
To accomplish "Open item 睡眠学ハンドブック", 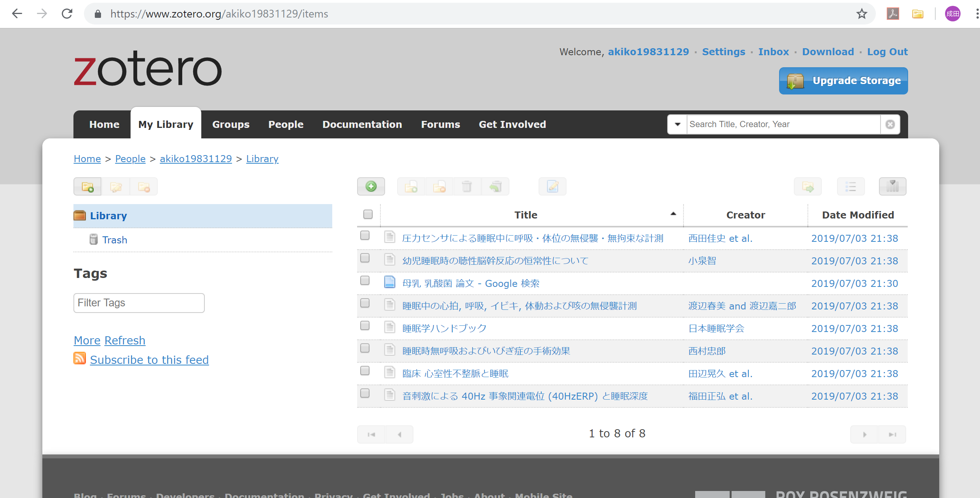I will [x=444, y=329].
